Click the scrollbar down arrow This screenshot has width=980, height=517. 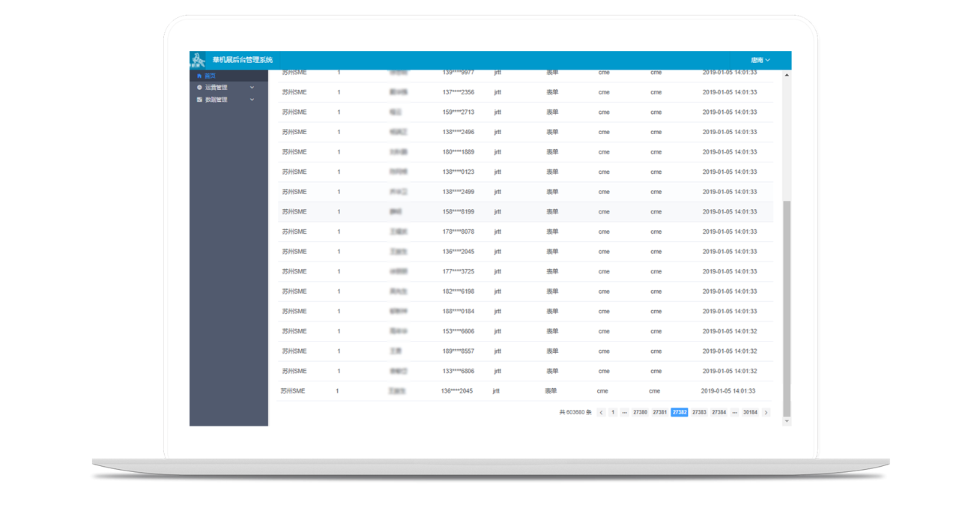[786, 421]
